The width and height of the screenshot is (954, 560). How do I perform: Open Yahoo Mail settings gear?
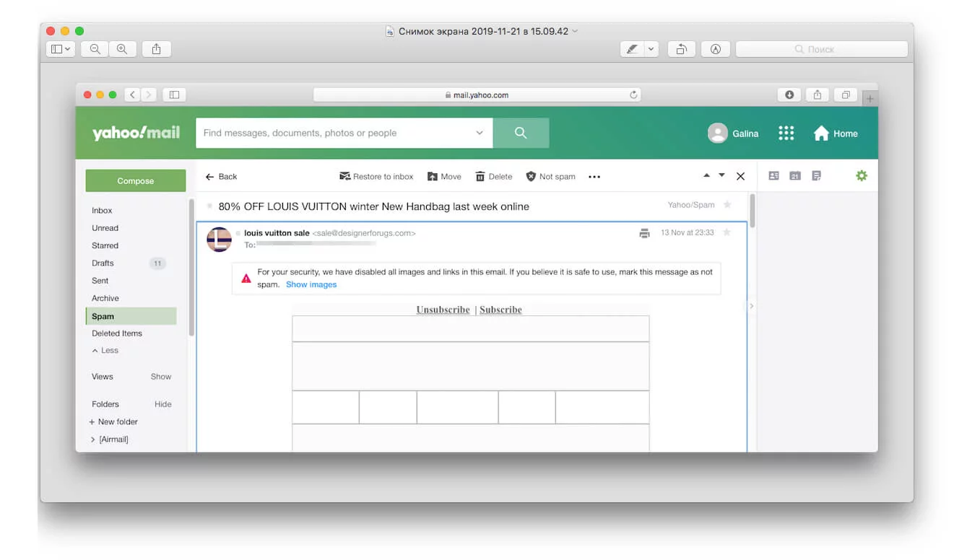(x=862, y=175)
